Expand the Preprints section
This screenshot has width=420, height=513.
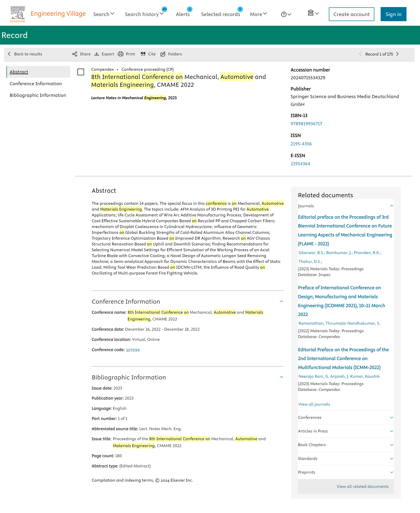point(346,472)
